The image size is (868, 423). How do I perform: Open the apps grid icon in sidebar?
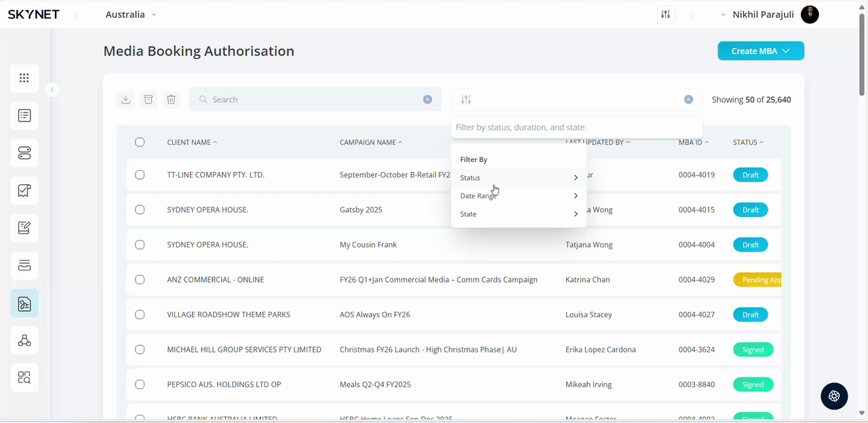[24, 78]
